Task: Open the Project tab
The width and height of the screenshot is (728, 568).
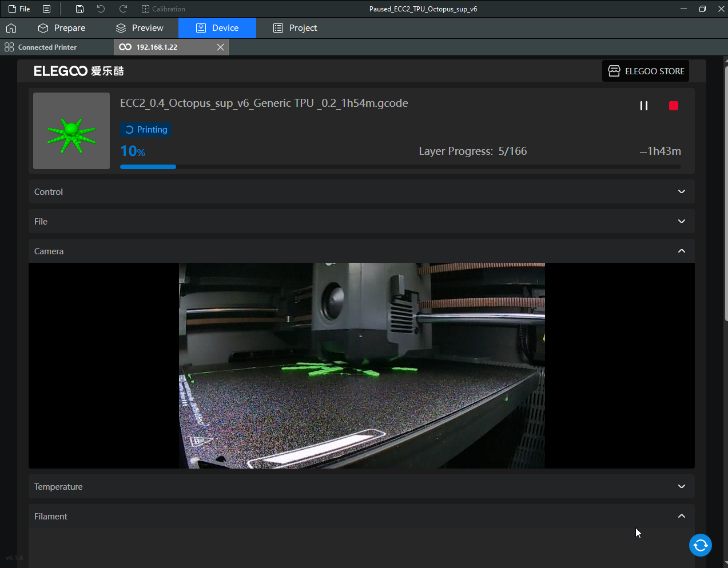Action: pyautogui.click(x=295, y=28)
